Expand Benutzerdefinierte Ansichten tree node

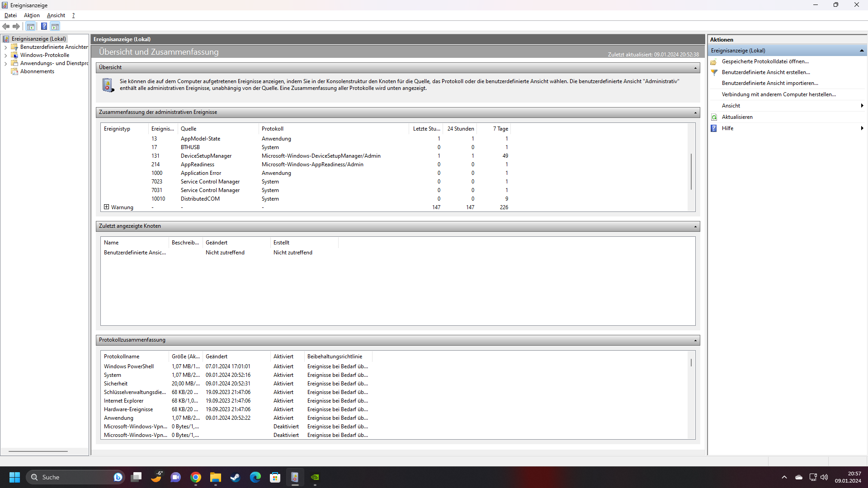click(x=5, y=47)
